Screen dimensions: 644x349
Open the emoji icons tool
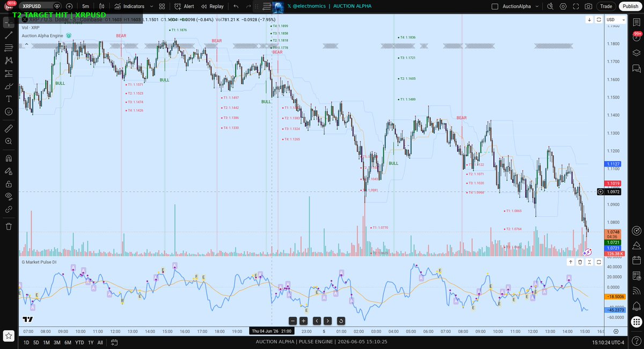point(9,112)
